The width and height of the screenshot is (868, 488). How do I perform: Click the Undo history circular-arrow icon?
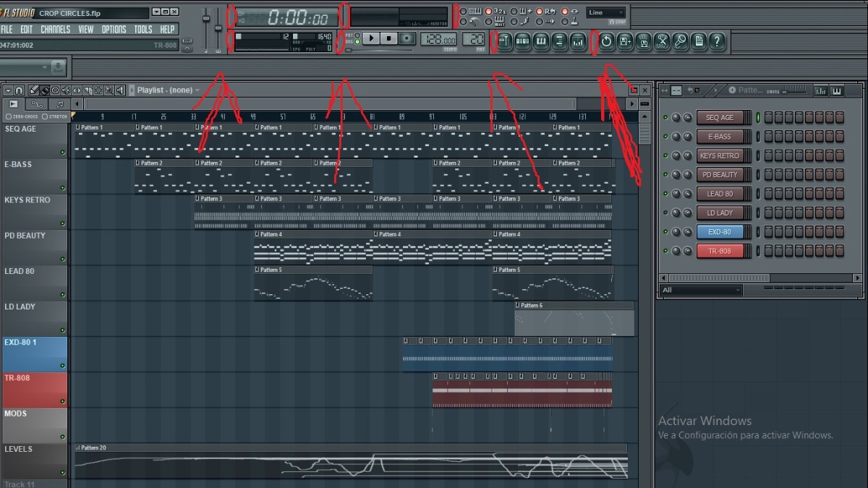(x=606, y=42)
